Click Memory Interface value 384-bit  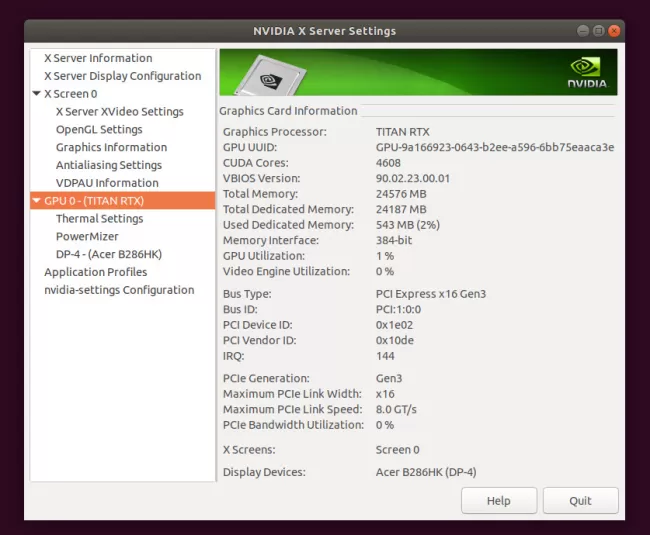tap(394, 240)
